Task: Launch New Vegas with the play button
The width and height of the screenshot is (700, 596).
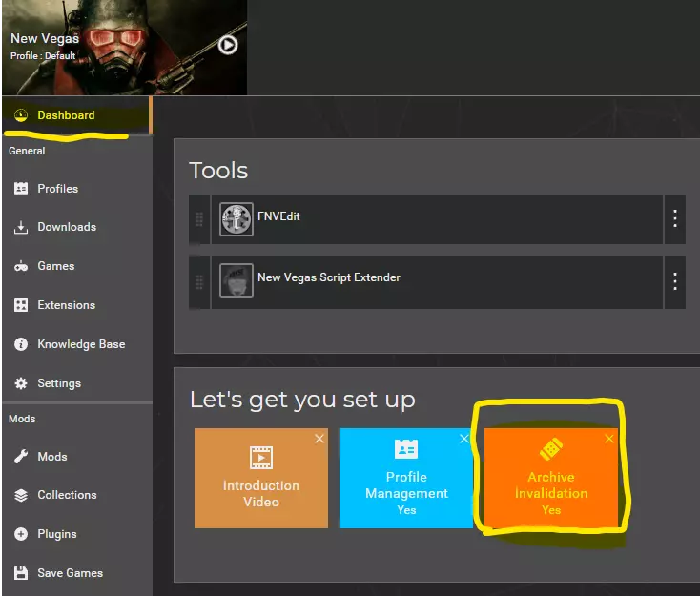Action: pos(228,45)
